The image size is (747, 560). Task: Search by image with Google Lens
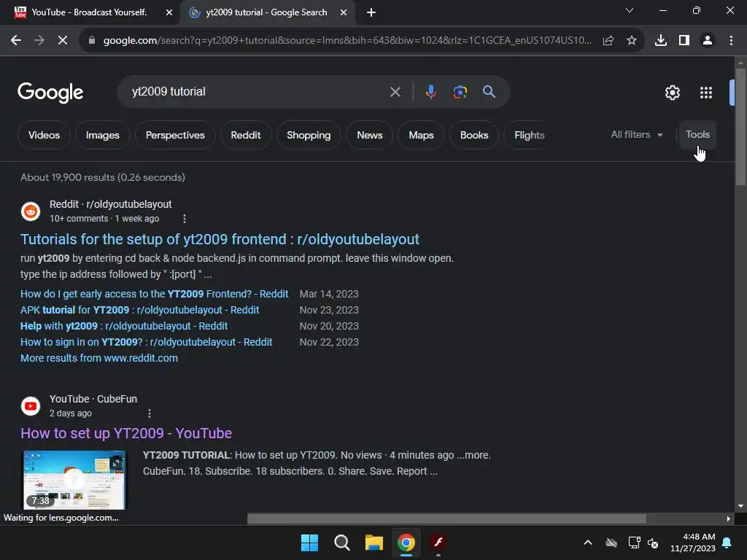click(x=460, y=92)
